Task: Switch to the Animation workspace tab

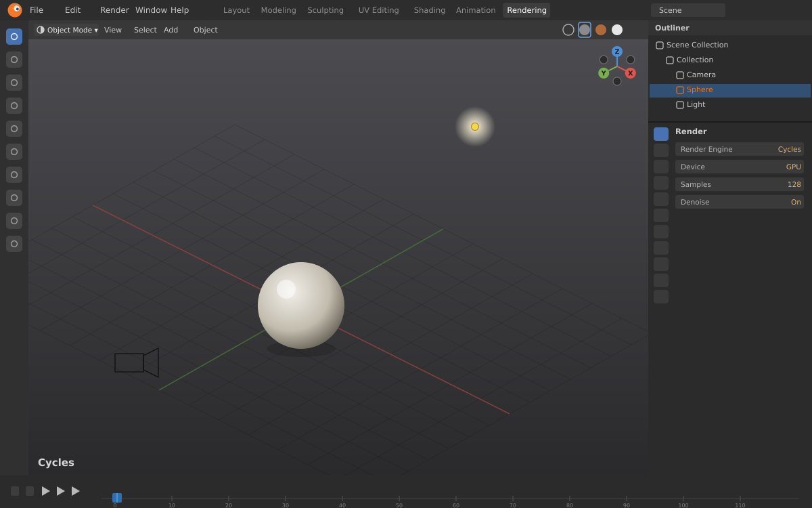Action: pyautogui.click(x=476, y=10)
